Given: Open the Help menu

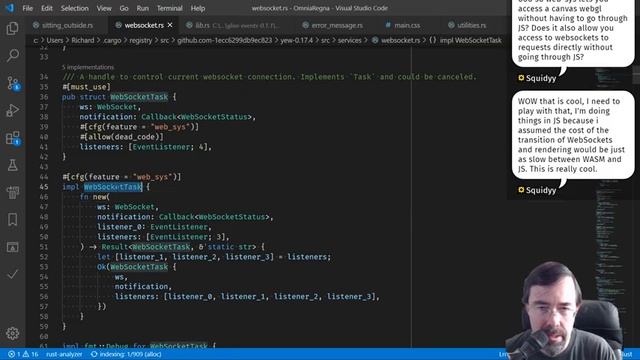Looking at the screenshot, I should 198,8.
